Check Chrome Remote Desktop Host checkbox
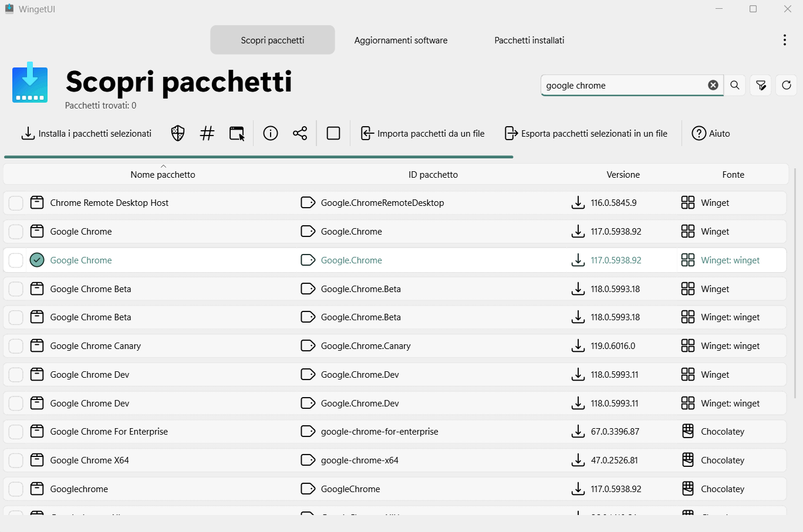 tap(16, 203)
